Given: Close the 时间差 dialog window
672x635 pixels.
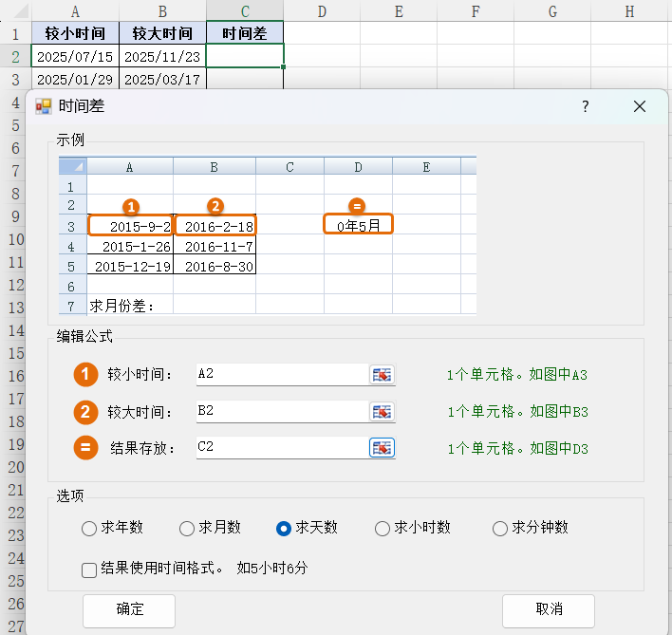Looking at the screenshot, I should pyautogui.click(x=640, y=106).
